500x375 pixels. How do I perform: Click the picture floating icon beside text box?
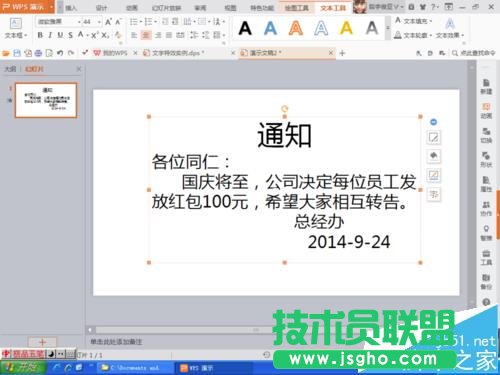pyautogui.click(x=434, y=175)
